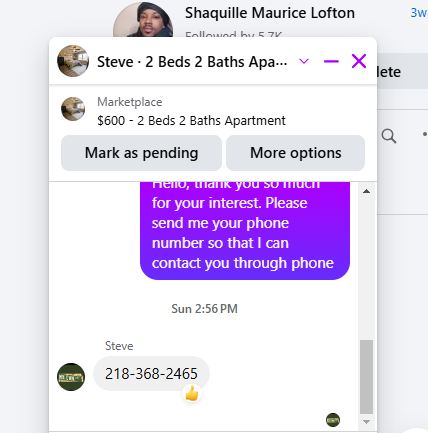
Task: Click the 3w timestamp link
Action: tap(419, 13)
